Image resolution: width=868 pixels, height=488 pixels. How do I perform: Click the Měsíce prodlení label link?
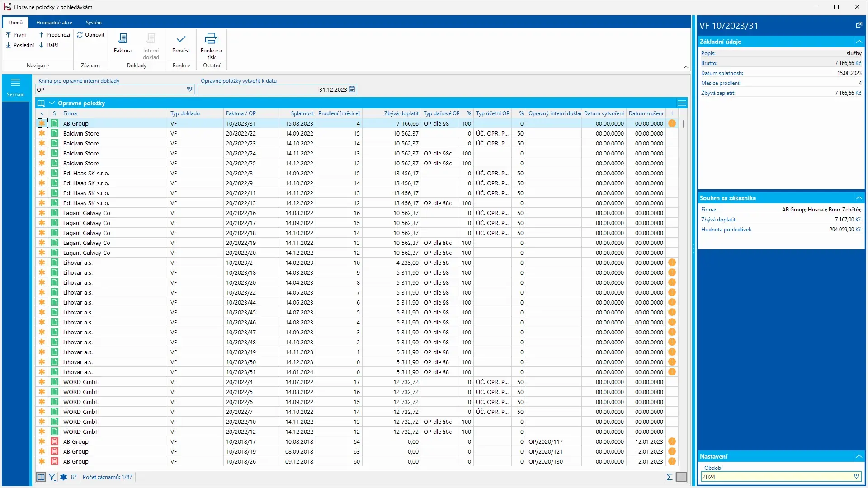click(721, 83)
